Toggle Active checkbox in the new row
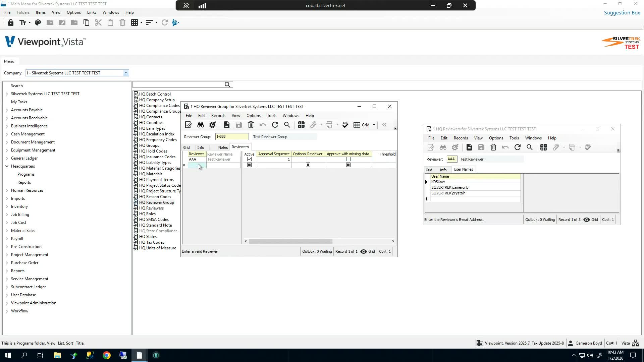Image resolution: width=644 pixels, height=362 pixels. tap(249, 165)
